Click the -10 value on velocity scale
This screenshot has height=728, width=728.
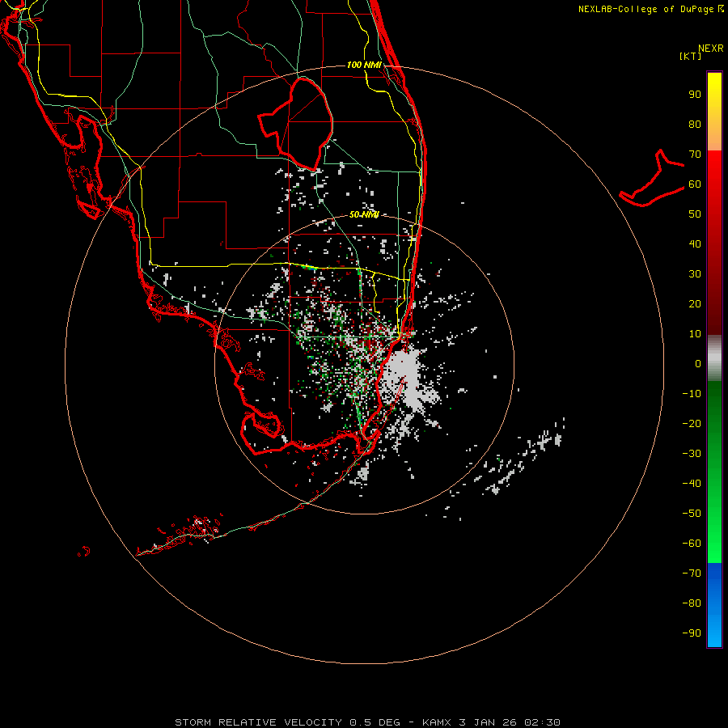click(x=692, y=394)
